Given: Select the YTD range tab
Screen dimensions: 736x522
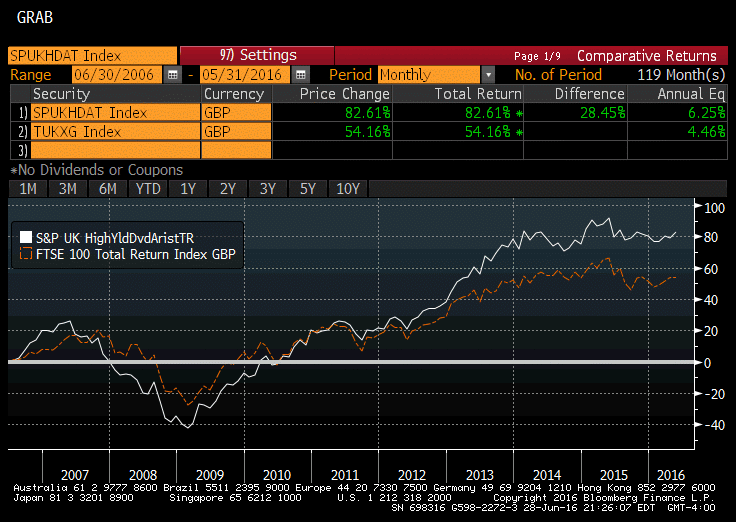Looking at the screenshot, I should [x=148, y=189].
